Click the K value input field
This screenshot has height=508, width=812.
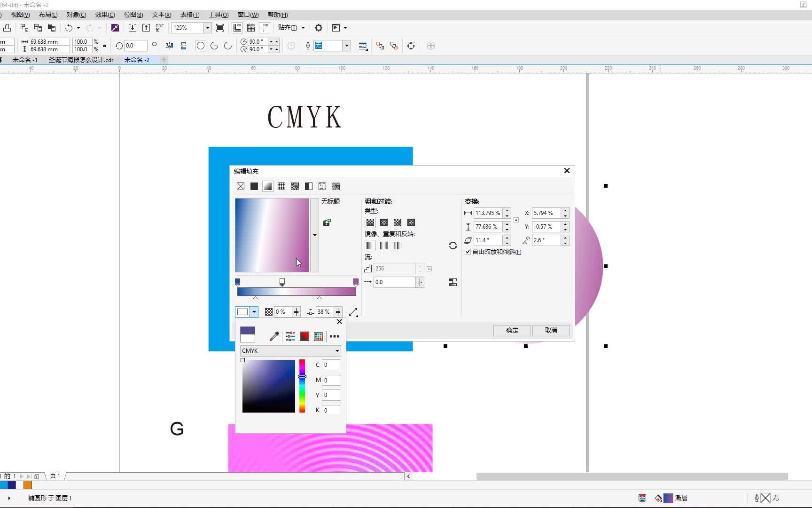331,410
